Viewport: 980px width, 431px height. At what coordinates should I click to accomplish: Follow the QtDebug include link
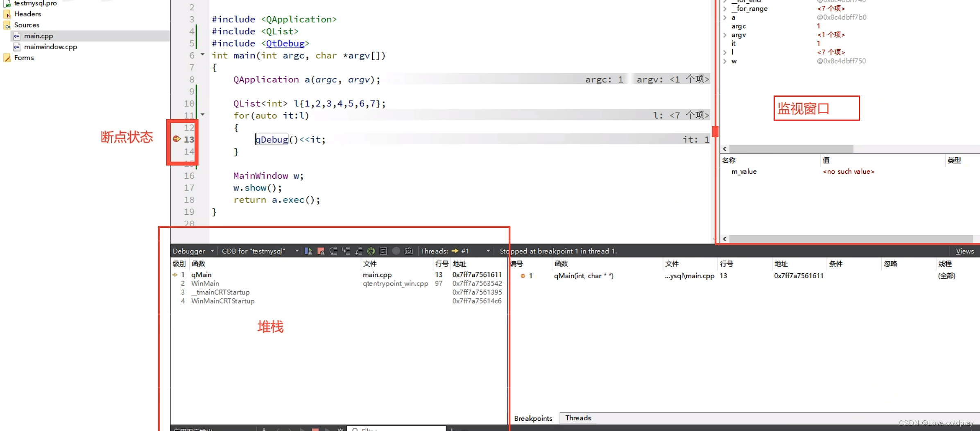(x=285, y=43)
